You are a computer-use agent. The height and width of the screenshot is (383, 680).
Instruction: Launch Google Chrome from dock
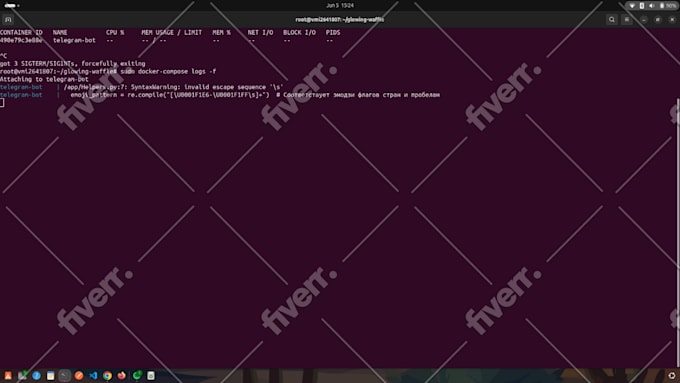pyautogui.click(x=108, y=376)
